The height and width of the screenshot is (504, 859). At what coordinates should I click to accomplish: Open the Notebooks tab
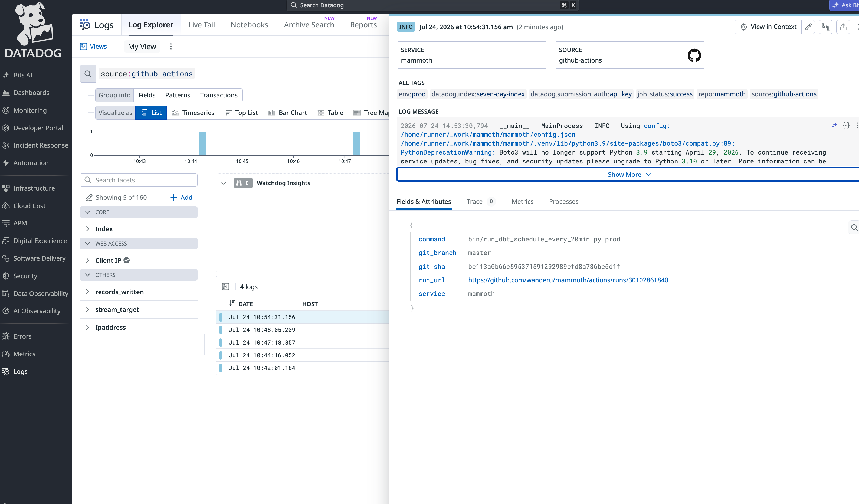coord(249,25)
